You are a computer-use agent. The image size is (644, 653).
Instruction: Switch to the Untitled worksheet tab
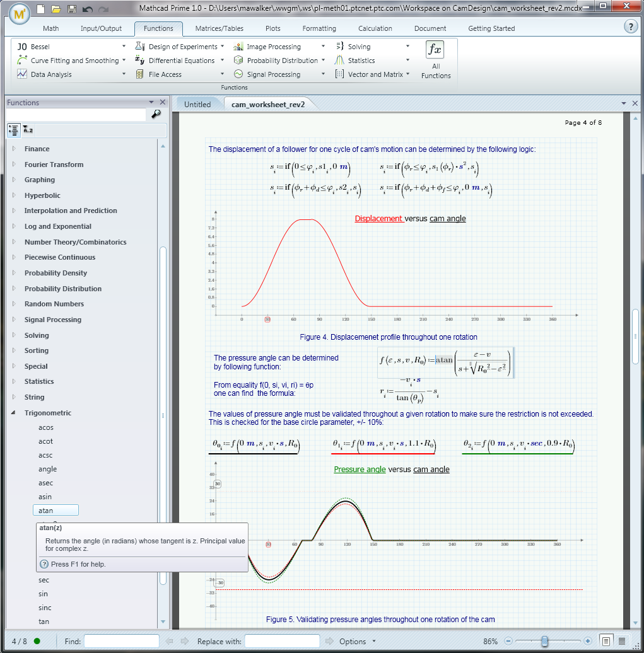(x=197, y=104)
